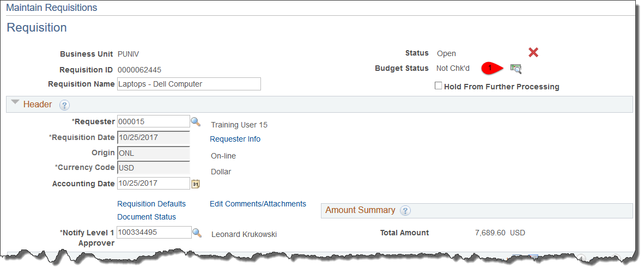Click the Requisition Date field

tap(153, 137)
